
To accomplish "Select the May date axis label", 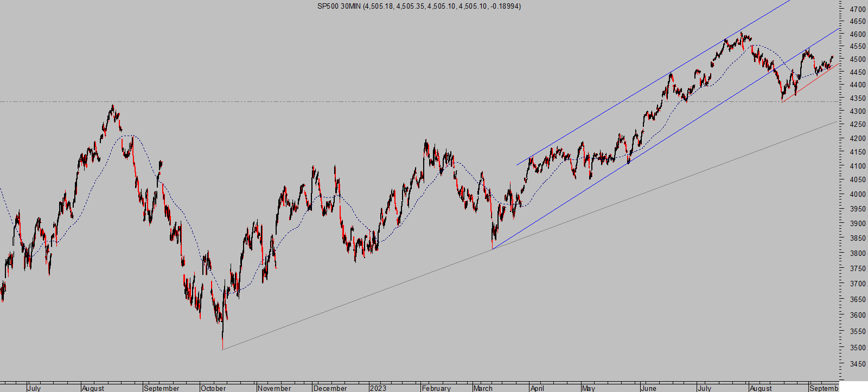I will coord(589,388).
